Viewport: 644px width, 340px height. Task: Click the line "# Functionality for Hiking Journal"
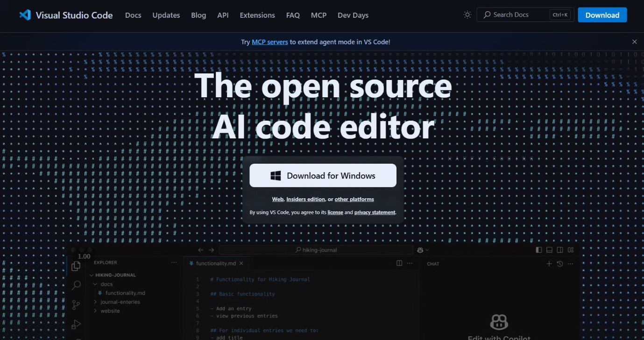coord(260,279)
